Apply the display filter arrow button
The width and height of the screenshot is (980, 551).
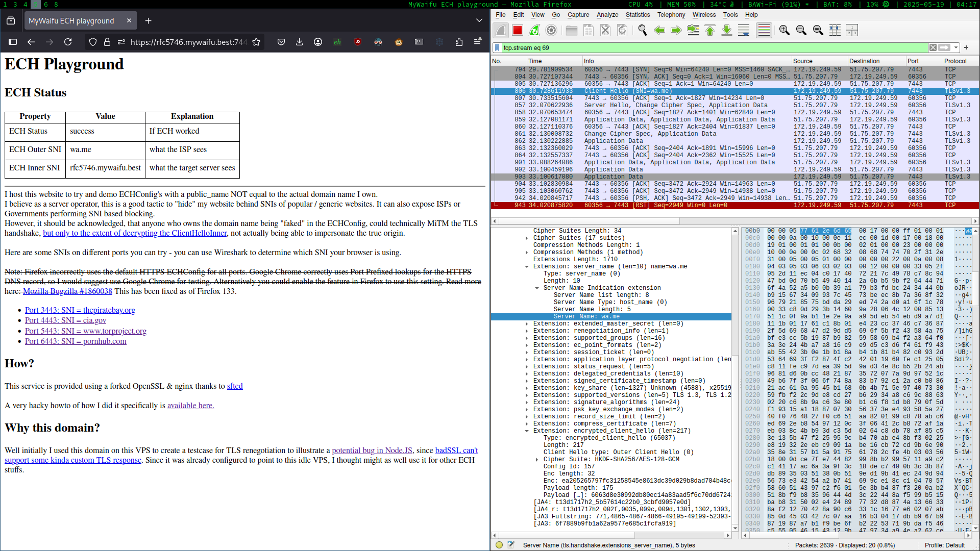point(944,48)
